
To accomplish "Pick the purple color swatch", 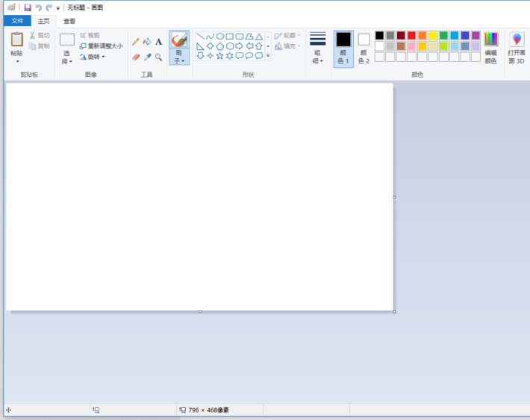I will [x=476, y=36].
